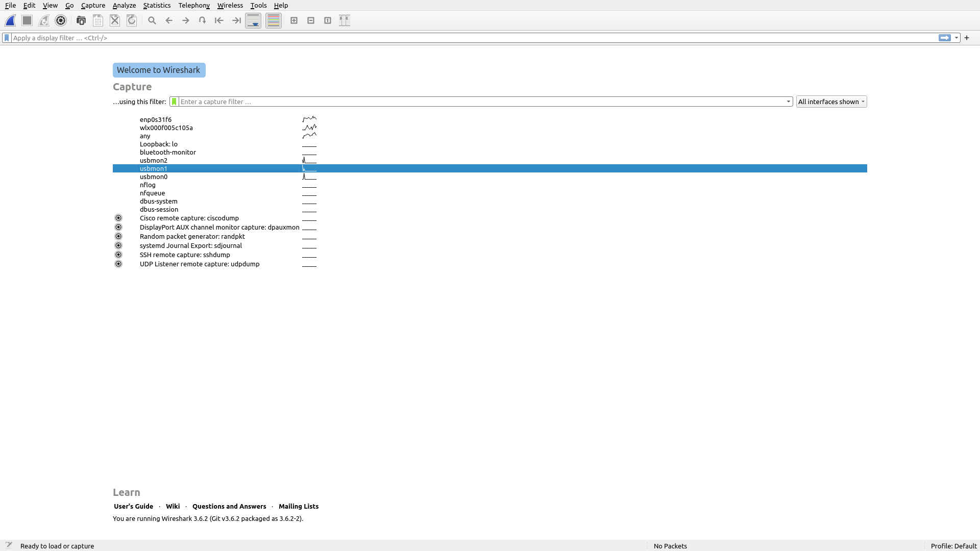Open settings gear for systemd Journal Export

(118, 245)
